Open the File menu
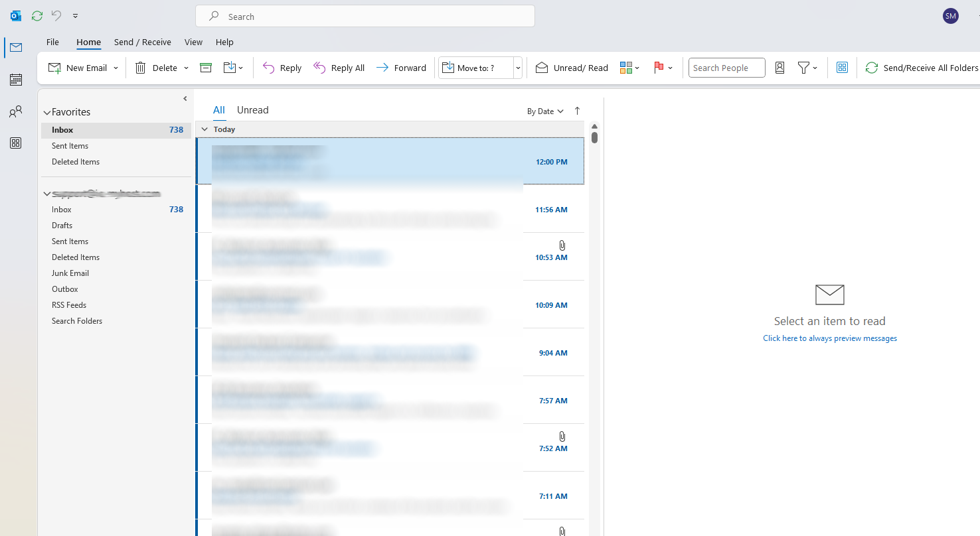Viewport: 980px width, 536px height. coord(52,42)
